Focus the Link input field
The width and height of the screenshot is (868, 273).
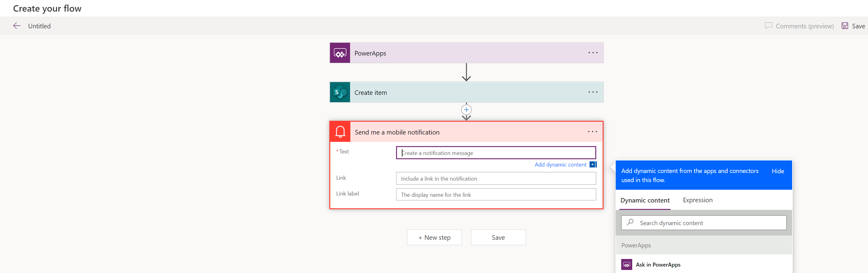[496, 178]
